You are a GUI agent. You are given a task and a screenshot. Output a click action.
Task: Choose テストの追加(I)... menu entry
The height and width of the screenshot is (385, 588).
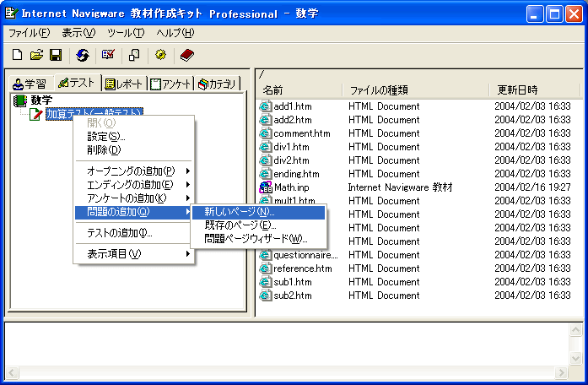click(133, 233)
